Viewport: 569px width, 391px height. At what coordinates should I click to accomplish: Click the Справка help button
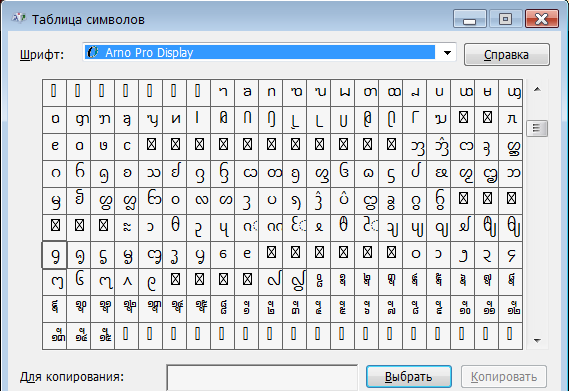[x=507, y=54]
